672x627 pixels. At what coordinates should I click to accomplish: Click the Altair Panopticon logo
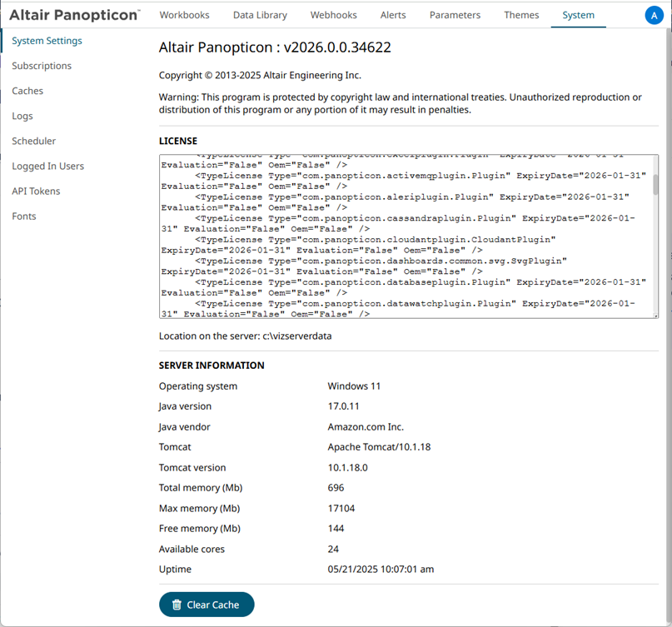pos(75,15)
